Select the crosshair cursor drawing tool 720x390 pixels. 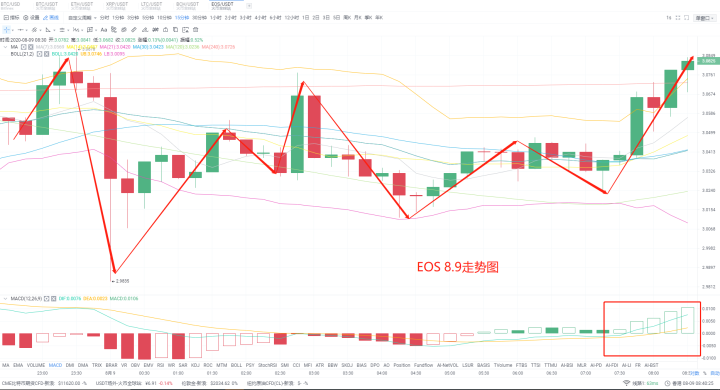click(x=6, y=30)
